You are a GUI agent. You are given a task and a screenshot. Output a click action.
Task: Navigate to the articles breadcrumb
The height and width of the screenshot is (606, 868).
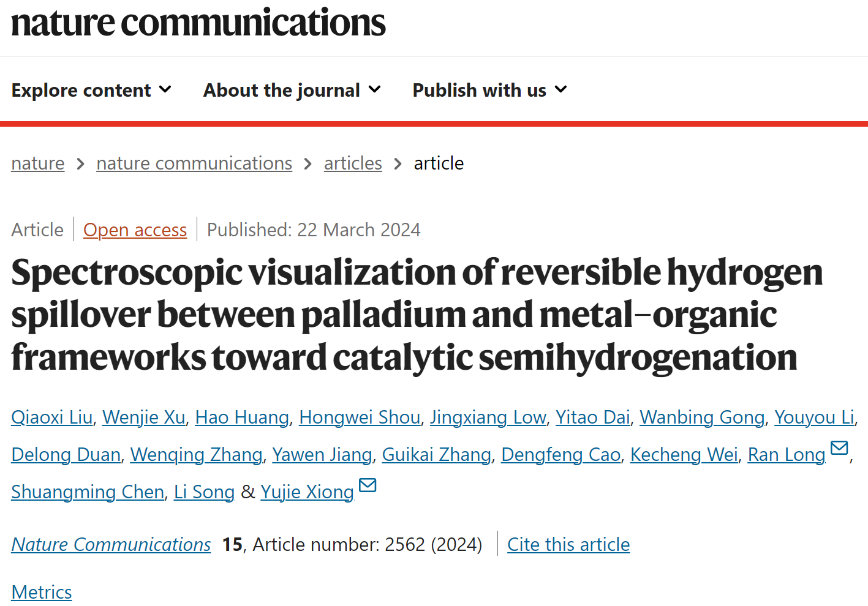[x=353, y=163]
